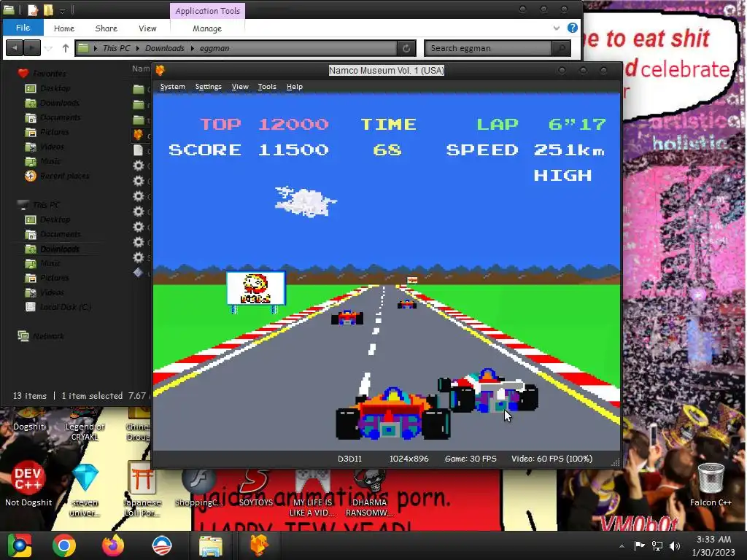747x560 pixels.
Task: Open Legend of CRYAKL desktop shortcut
Action: pos(85,424)
